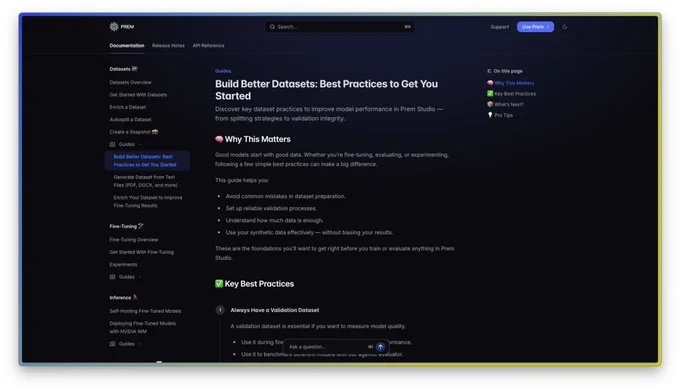Open the API Reference tab

pos(209,46)
